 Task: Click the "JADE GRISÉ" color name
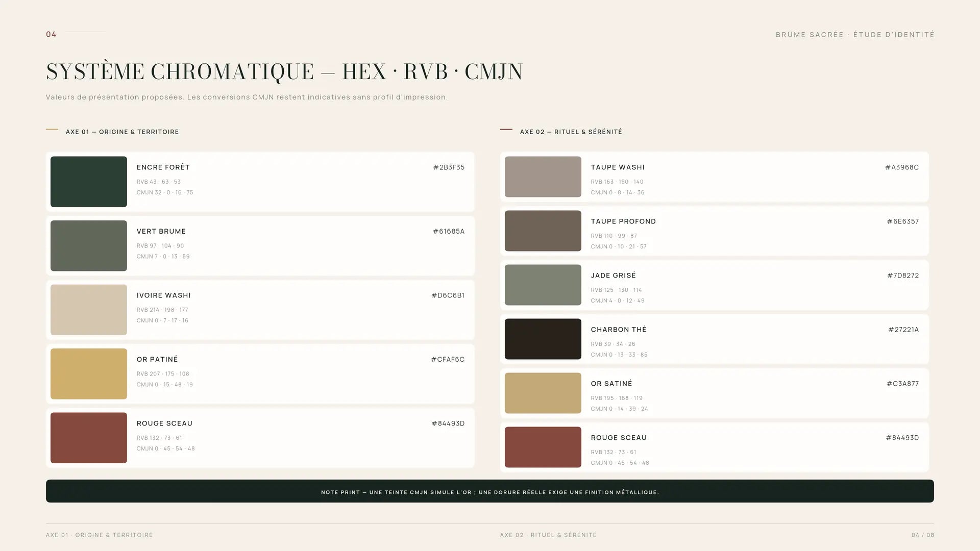point(614,275)
